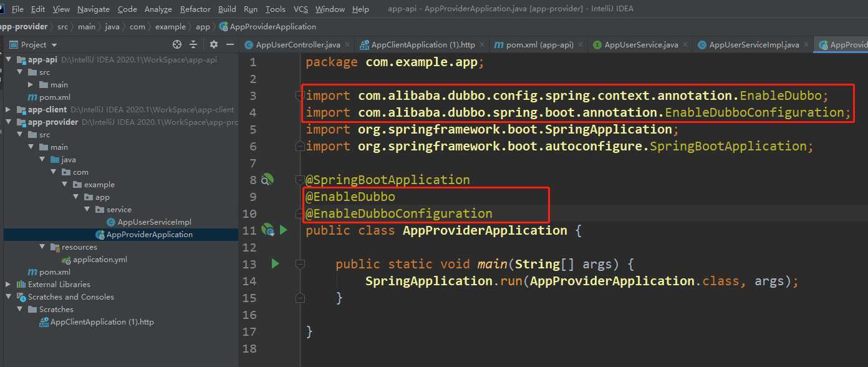The image size is (868, 367).
Task: Expand the app-client module node
Action: click(8, 109)
